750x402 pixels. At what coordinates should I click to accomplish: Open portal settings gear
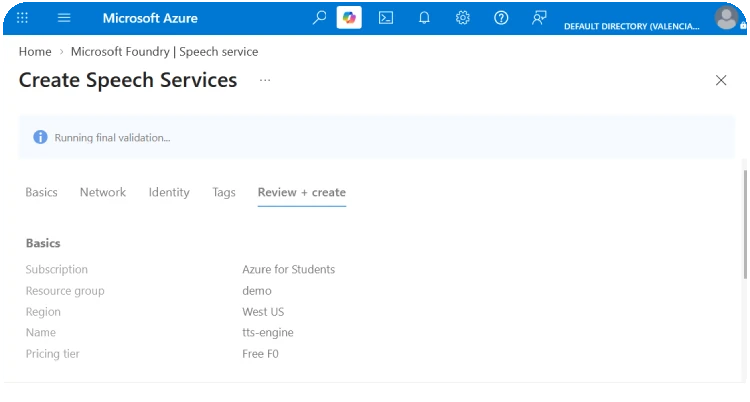tap(463, 18)
